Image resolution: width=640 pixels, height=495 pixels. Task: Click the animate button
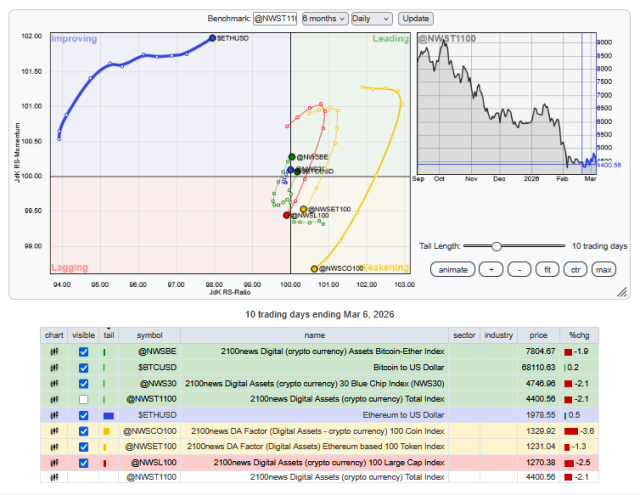pyautogui.click(x=454, y=269)
